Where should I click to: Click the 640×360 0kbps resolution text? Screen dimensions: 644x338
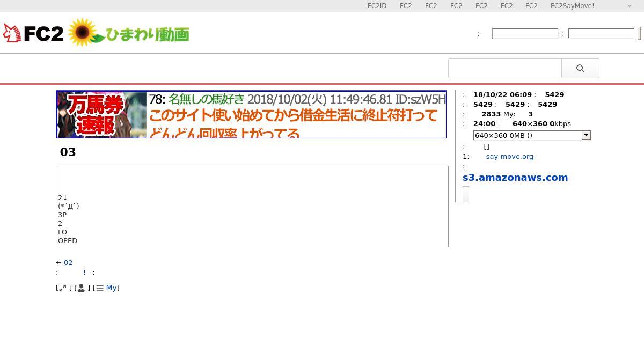541,124
